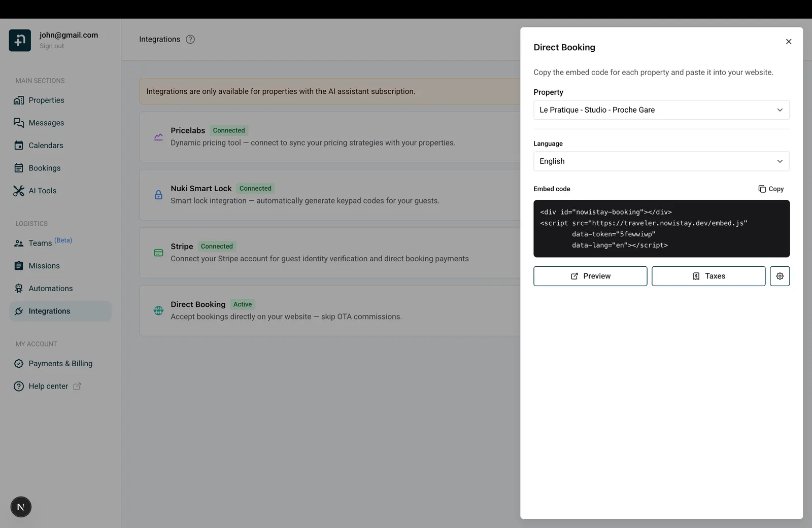Click the Nowistay logo icon

point(20,40)
